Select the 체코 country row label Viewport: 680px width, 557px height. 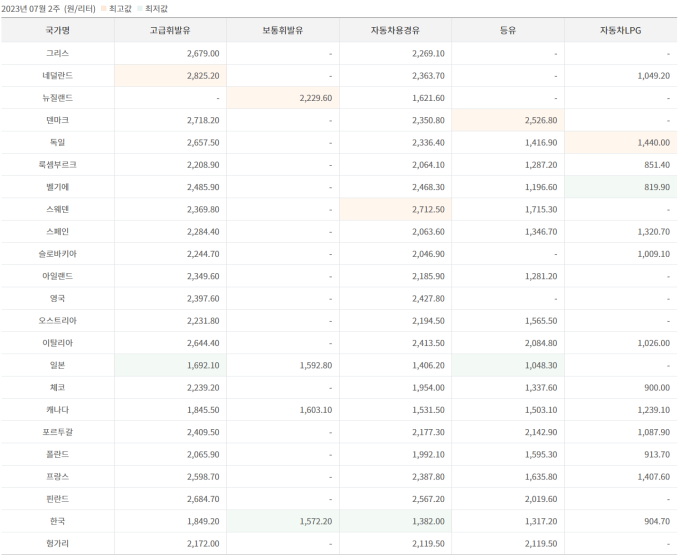coord(57,387)
